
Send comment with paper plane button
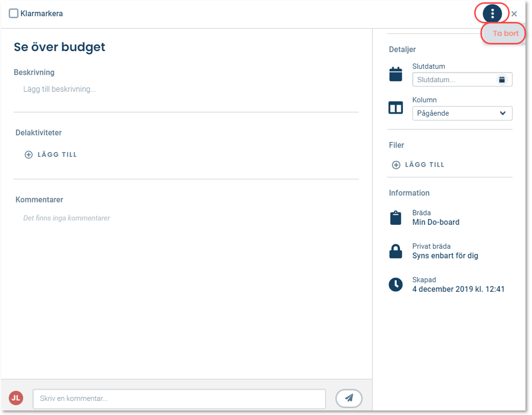pyautogui.click(x=348, y=398)
